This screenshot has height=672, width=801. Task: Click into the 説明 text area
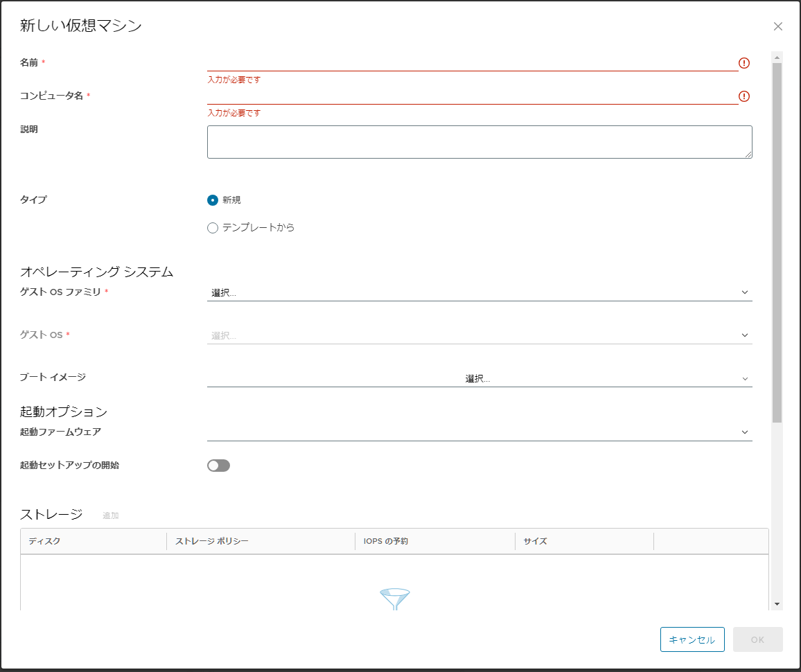click(479, 142)
